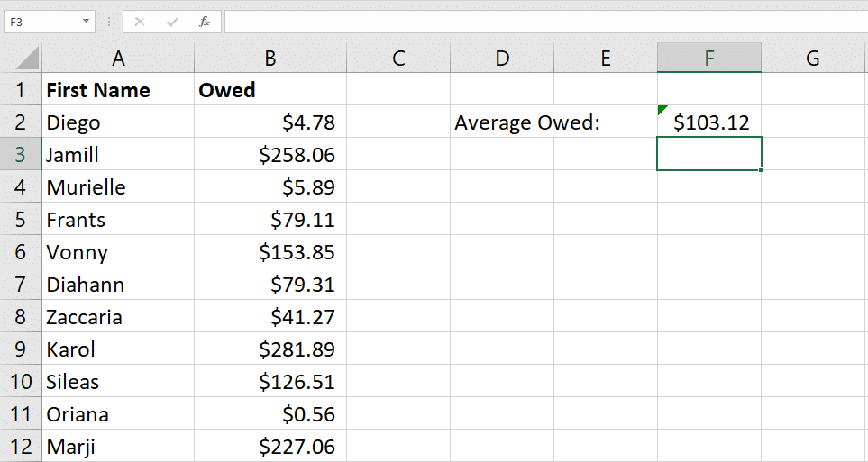Select column A header
Screen dimensions: 868x462
(118, 59)
